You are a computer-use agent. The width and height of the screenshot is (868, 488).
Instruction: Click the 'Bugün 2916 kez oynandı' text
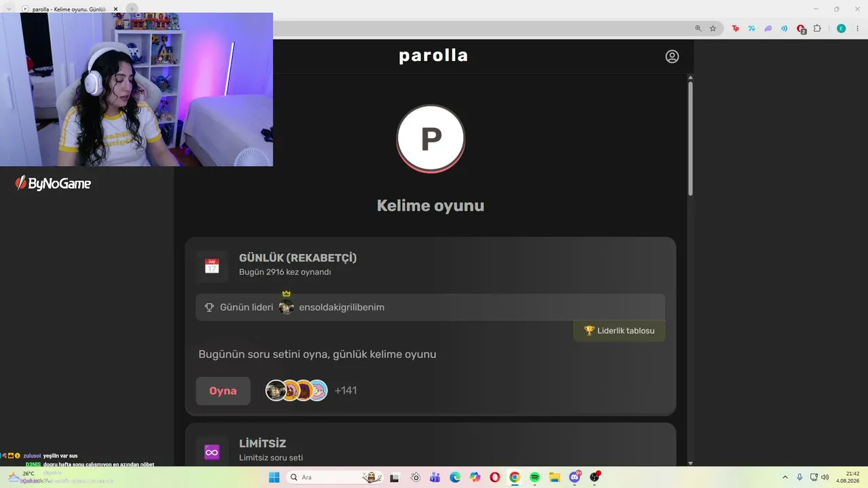click(x=285, y=272)
